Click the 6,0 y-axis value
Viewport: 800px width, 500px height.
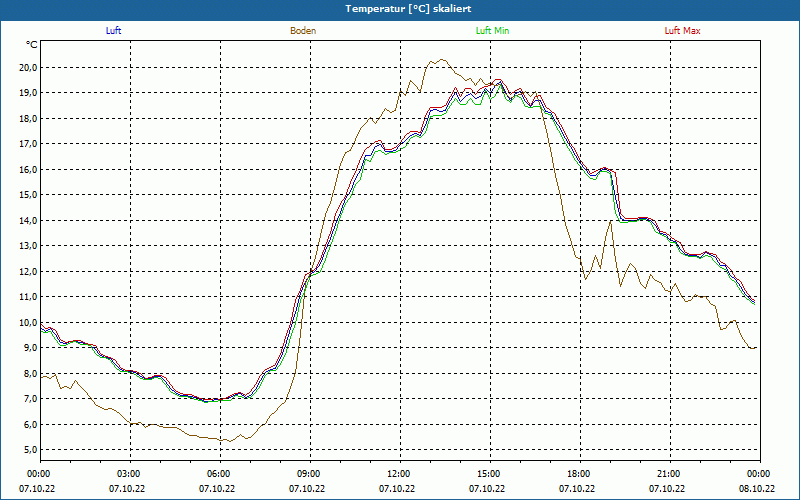point(30,424)
